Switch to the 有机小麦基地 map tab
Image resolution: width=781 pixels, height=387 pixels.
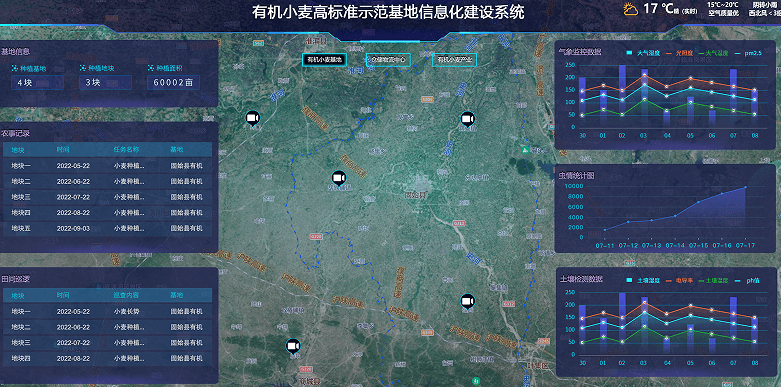[325, 60]
